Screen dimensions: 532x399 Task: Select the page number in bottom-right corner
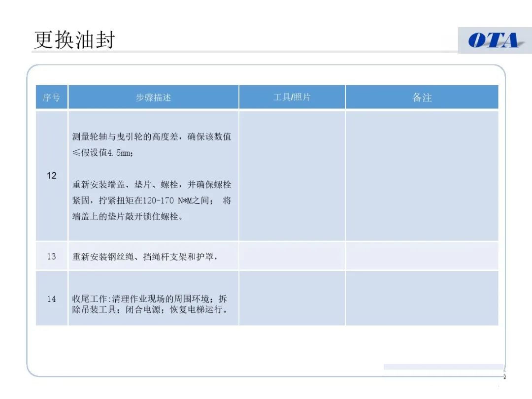(505, 375)
